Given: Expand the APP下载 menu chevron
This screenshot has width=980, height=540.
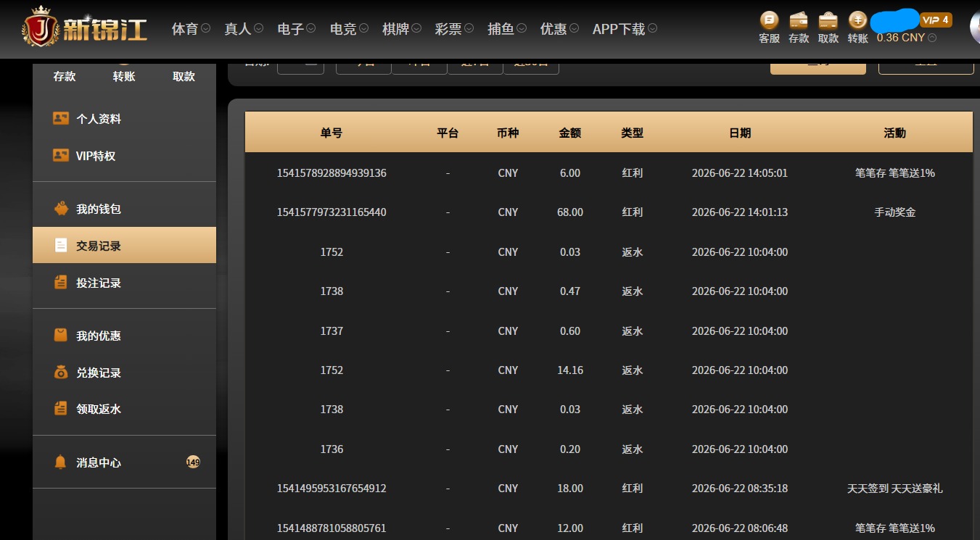Looking at the screenshot, I should point(652,29).
